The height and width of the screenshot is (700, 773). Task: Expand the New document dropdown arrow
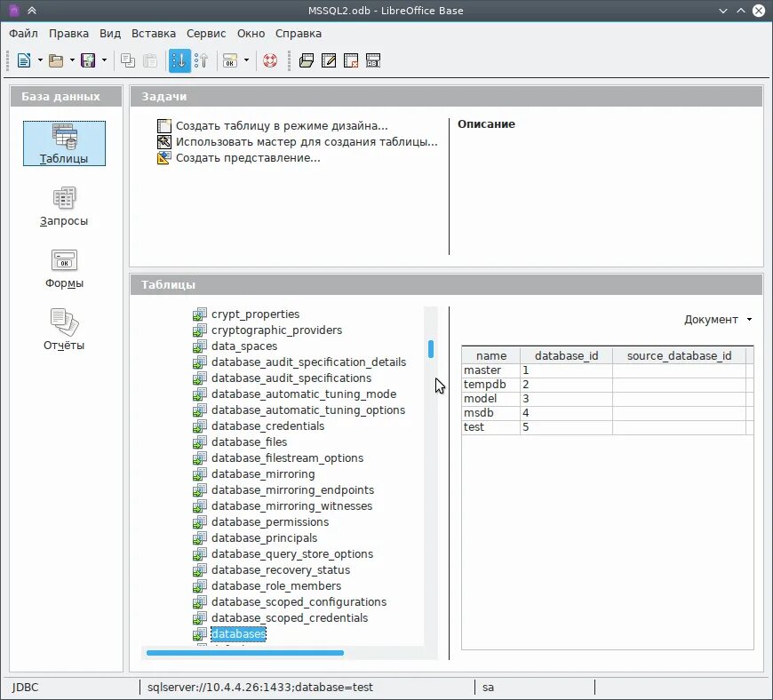[x=40, y=60]
